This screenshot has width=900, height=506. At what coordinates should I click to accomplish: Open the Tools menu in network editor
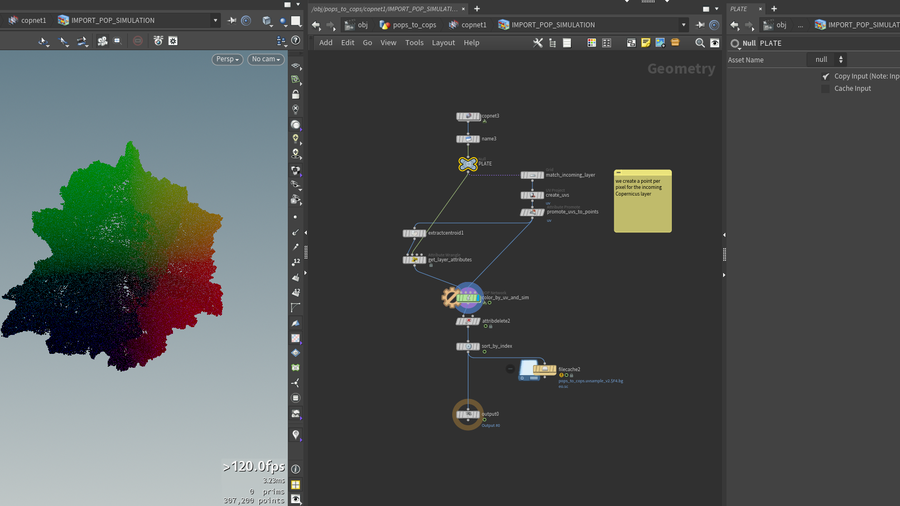(414, 43)
